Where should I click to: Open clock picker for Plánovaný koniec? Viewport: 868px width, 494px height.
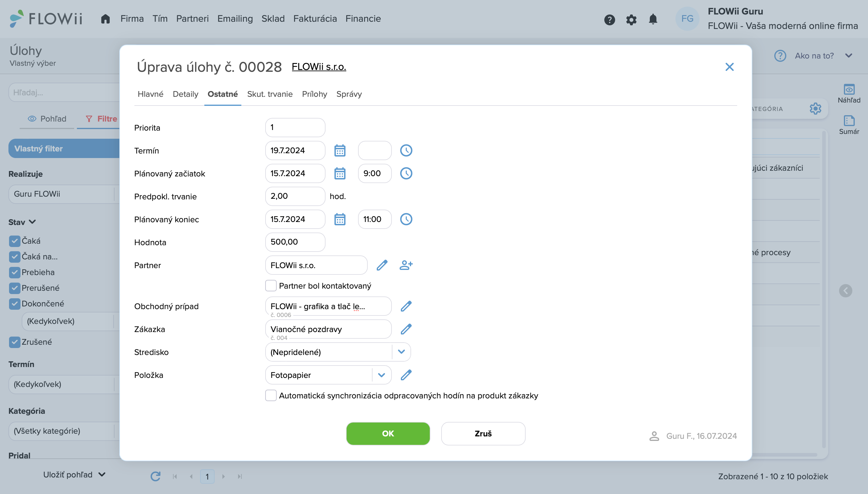[x=406, y=219]
